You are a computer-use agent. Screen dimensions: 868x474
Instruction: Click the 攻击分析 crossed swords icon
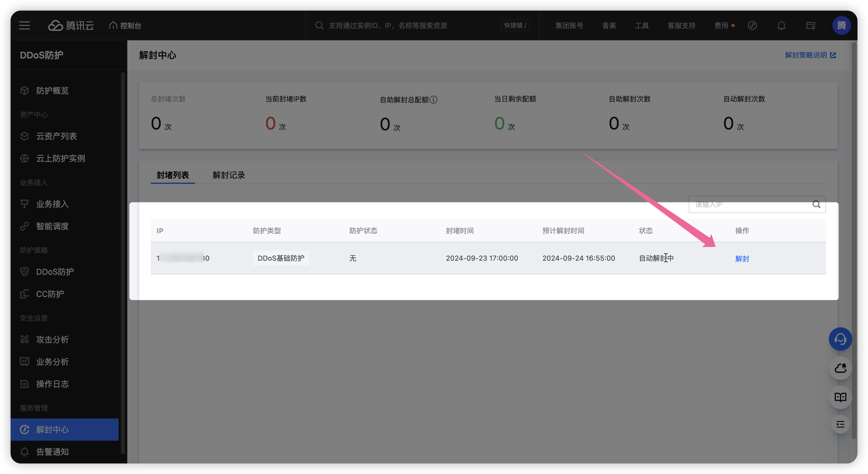point(25,340)
